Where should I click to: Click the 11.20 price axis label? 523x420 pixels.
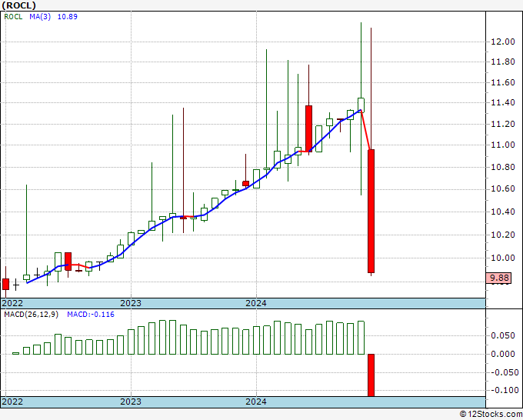(503, 124)
